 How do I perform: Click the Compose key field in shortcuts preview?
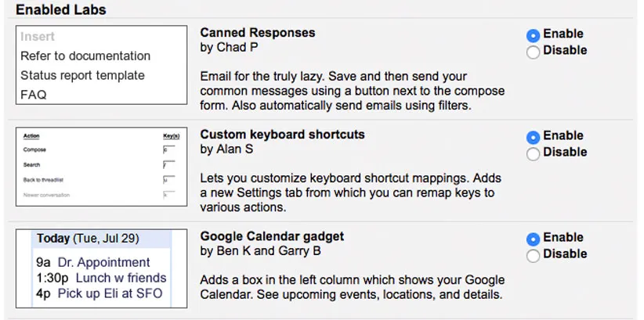pyautogui.click(x=168, y=149)
